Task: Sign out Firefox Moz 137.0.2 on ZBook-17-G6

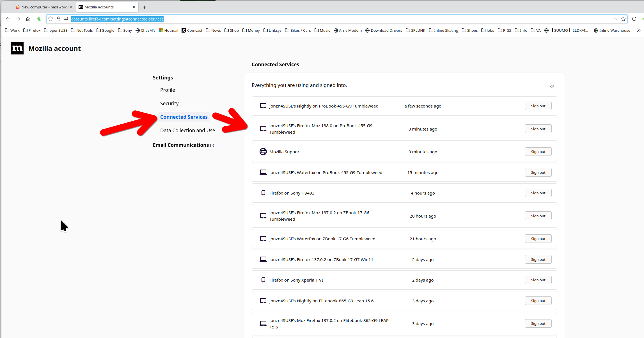Action: pos(538,216)
